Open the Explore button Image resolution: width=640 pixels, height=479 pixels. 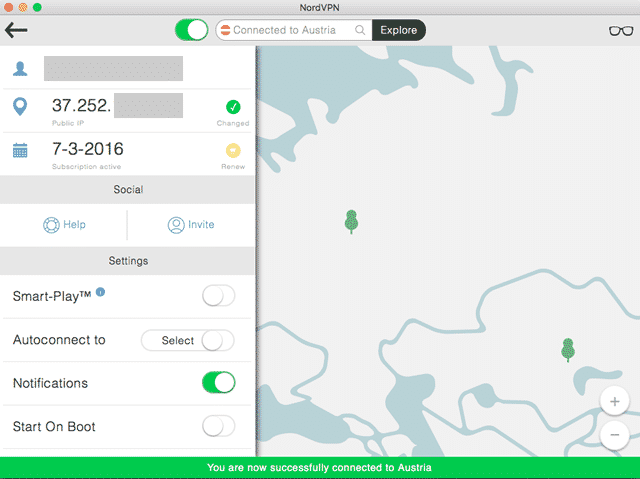(399, 30)
